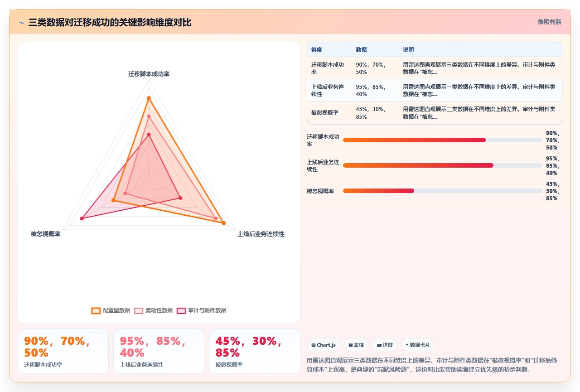Click the 迁移脚本成功率 axis label on radar chart
Viewport: 580px width, 392px height.
(x=149, y=74)
